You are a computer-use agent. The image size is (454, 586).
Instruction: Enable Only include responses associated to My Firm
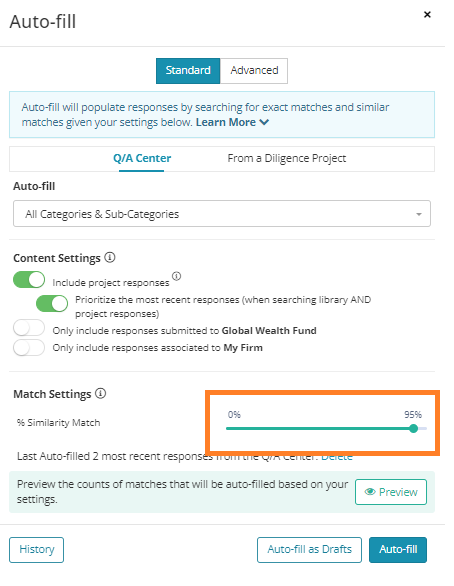coord(29,348)
